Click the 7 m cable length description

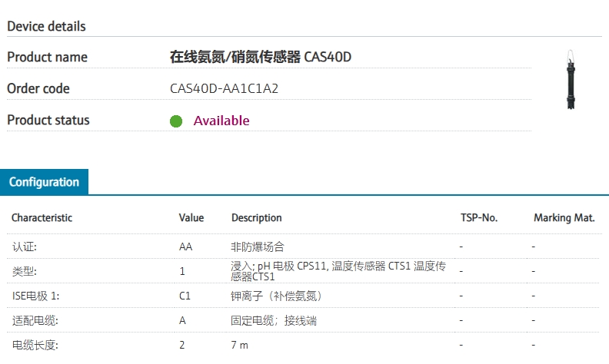240,346
